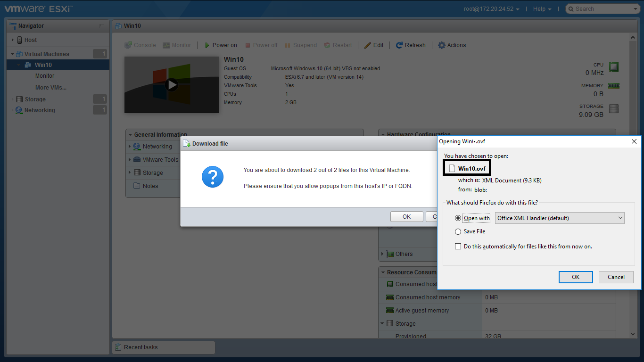Open the root@172.20.24.52 user dropdown

click(x=491, y=9)
